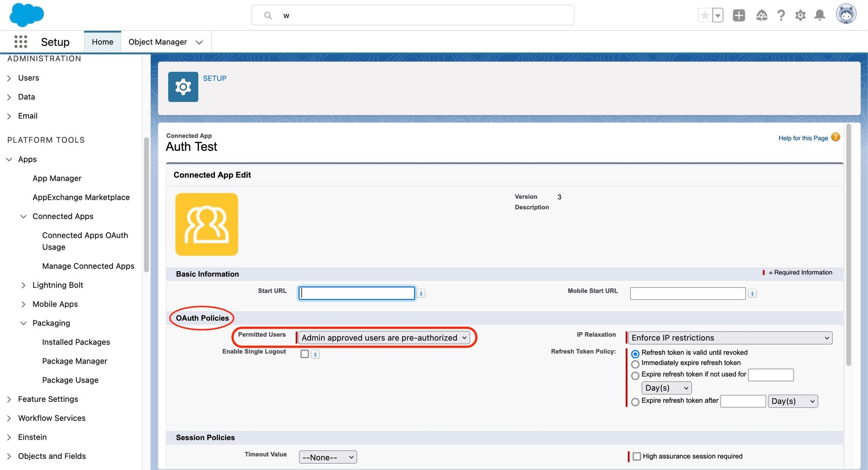The height and width of the screenshot is (470, 868).
Task: Open the Permitted Users dropdown
Action: tap(384, 338)
